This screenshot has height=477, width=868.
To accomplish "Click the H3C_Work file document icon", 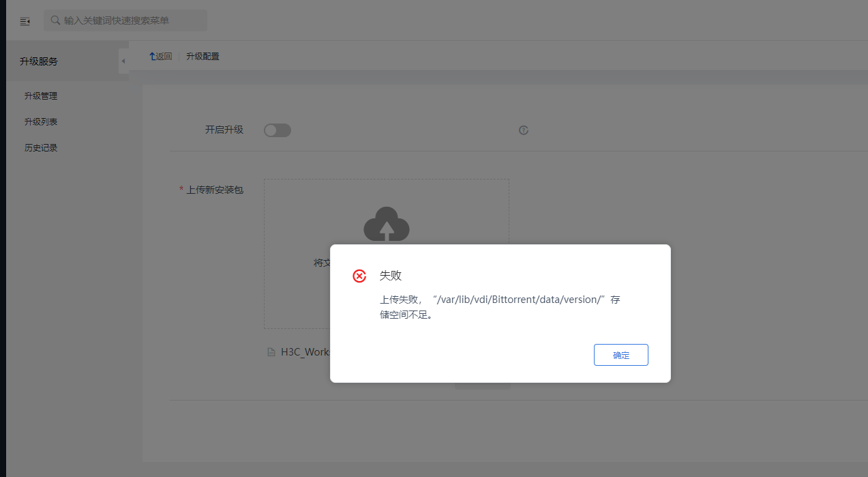I will click(271, 352).
